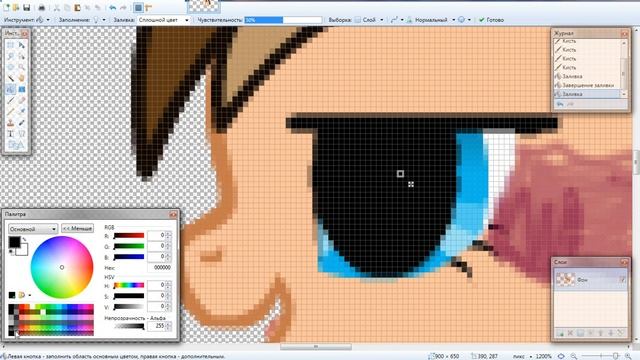Click the Готово finish button
The width and height of the screenshot is (640, 360).
[491, 20]
